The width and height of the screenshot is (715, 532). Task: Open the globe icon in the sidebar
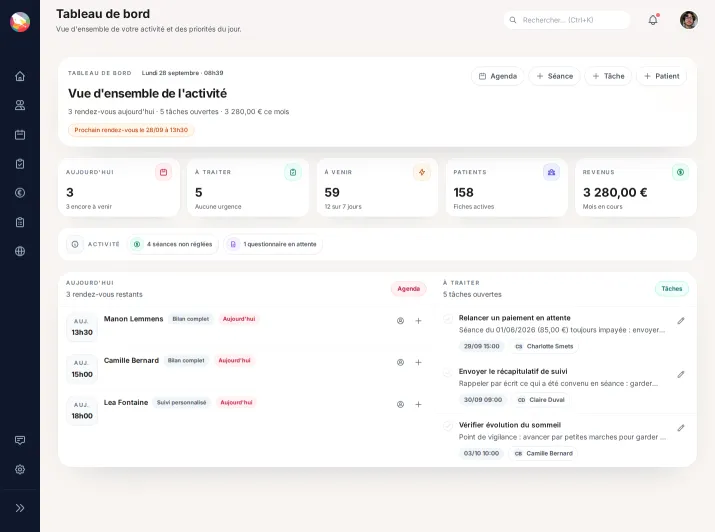(x=20, y=251)
